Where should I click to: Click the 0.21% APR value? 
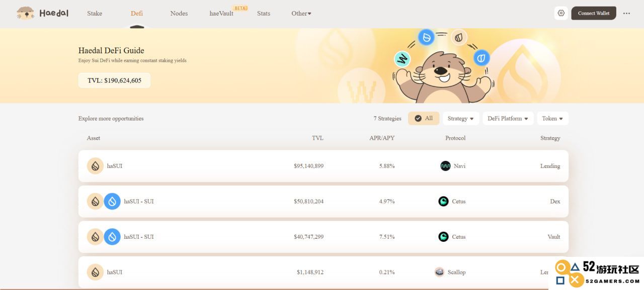[x=387, y=272]
